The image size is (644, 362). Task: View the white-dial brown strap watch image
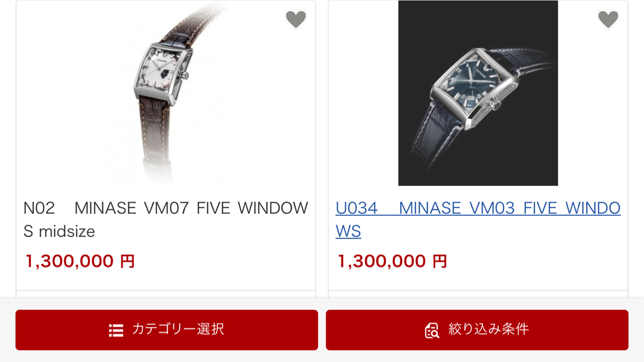click(x=166, y=93)
